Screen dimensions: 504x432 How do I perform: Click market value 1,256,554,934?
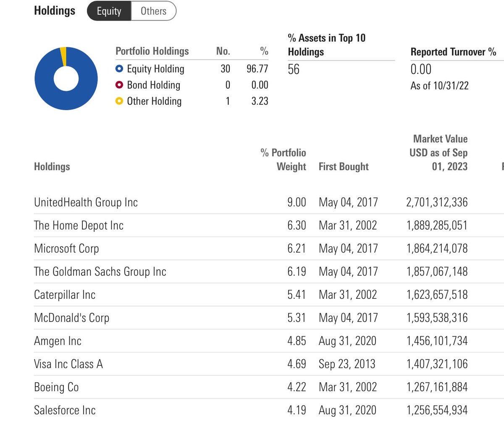coord(437,410)
